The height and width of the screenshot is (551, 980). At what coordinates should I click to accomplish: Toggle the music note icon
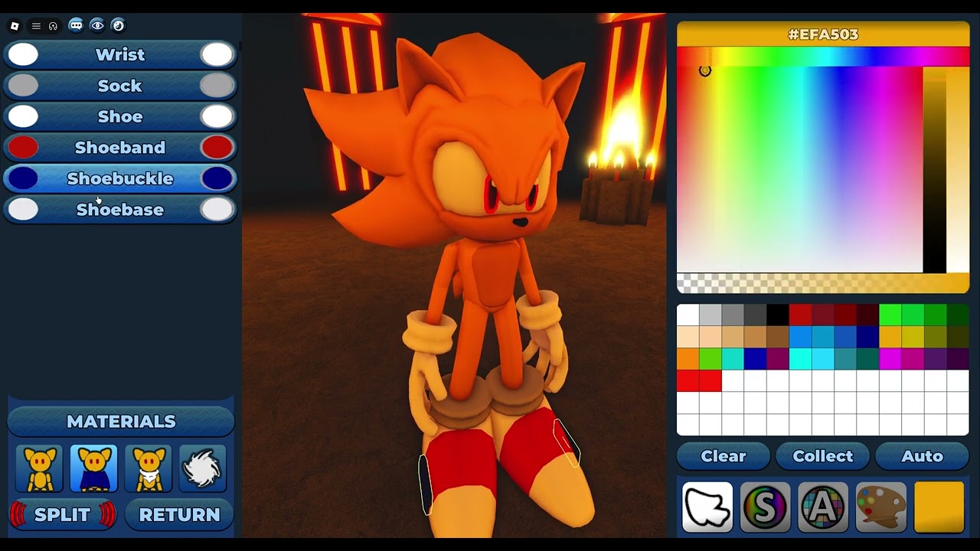tap(119, 25)
